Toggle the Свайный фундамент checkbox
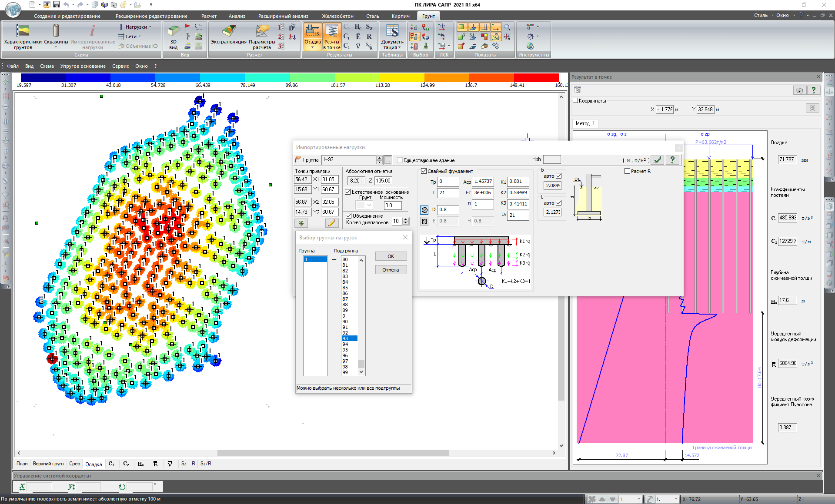The image size is (835, 504). click(x=424, y=171)
